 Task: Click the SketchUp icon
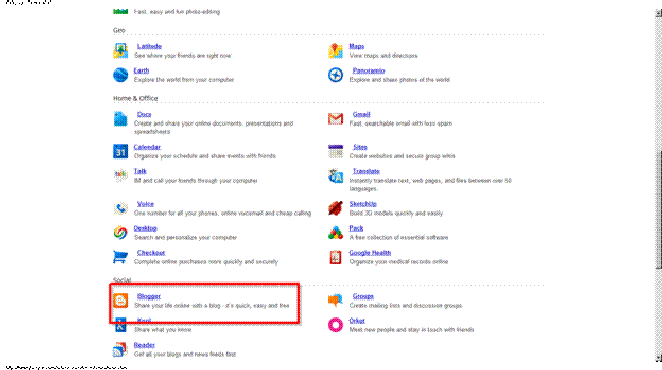click(x=335, y=208)
